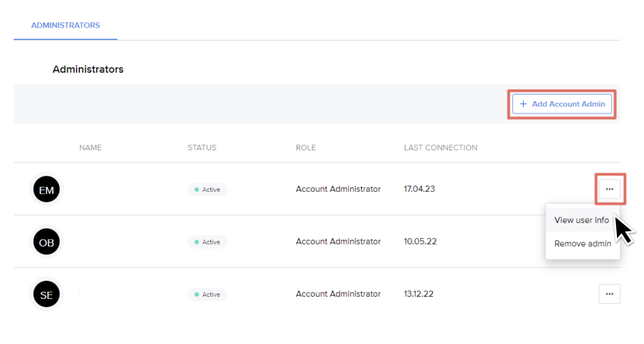Click the Active status badge for SE
The width and height of the screenshot is (644, 344).
pos(207,294)
